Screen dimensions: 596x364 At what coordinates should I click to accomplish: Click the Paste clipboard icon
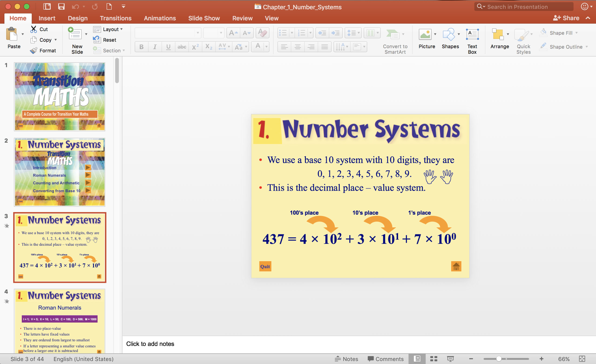click(x=12, y=34)
